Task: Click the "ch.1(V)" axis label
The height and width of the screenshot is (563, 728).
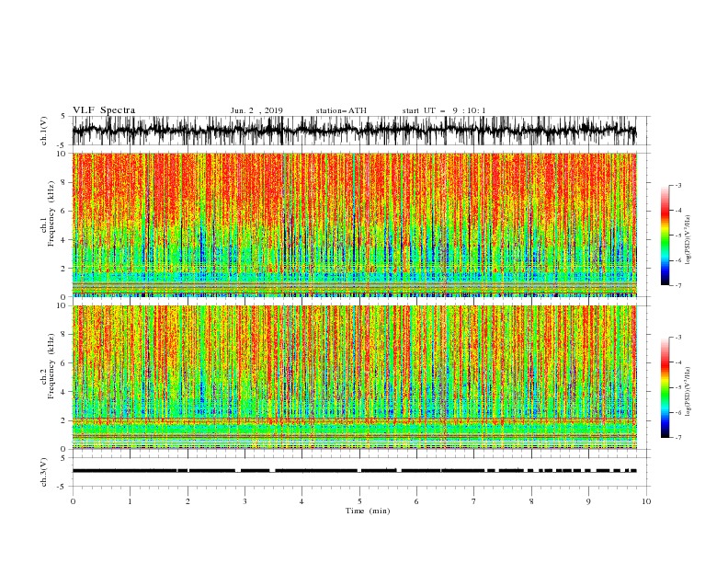Action: click(x=44, y=131)
